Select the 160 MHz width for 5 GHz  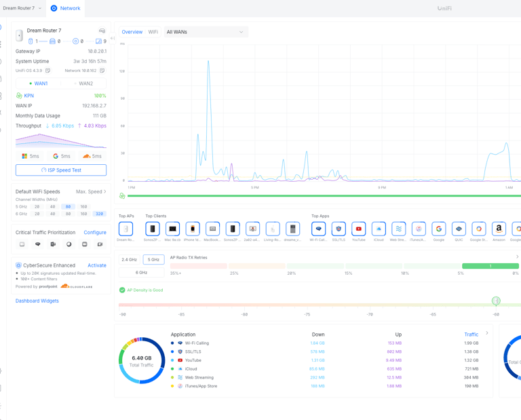point(83,207)
